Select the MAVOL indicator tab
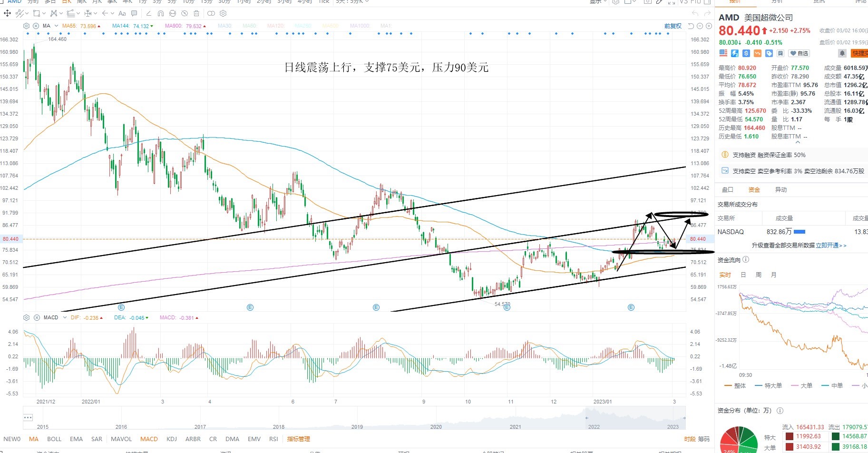The height and width of the screenshot is (453, 868). click(x=121, y=439)
